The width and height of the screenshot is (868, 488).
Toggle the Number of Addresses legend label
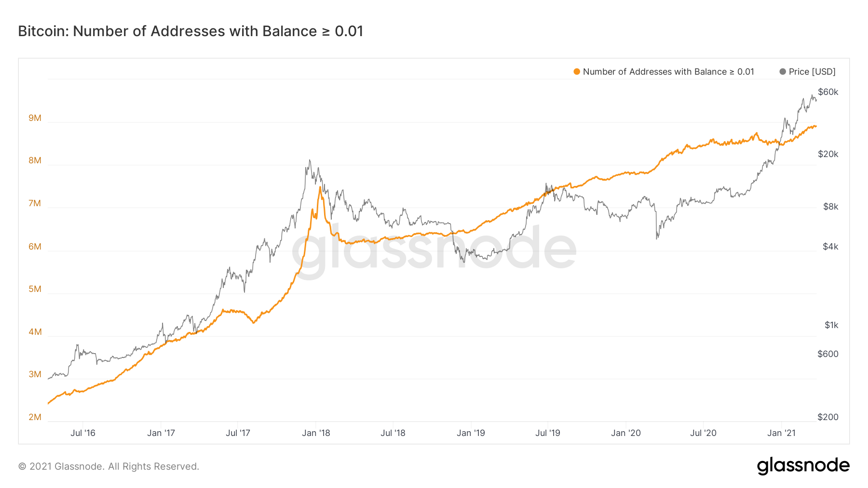[668, 72]
